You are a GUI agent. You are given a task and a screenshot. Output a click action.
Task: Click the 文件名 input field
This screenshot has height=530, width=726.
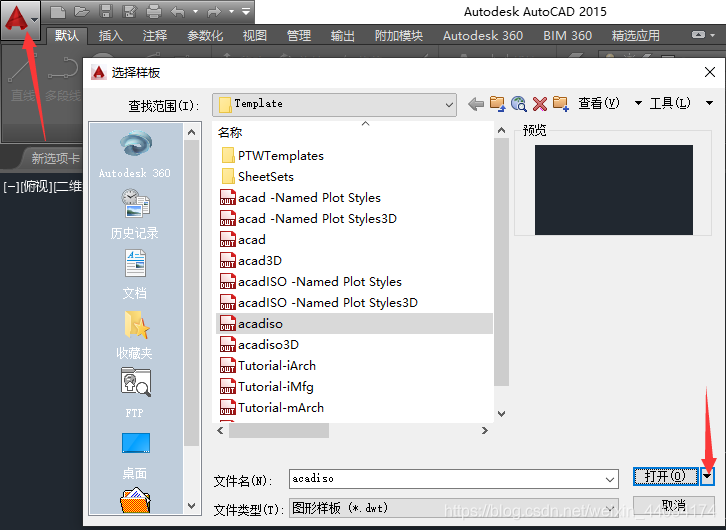click(453, 479)
